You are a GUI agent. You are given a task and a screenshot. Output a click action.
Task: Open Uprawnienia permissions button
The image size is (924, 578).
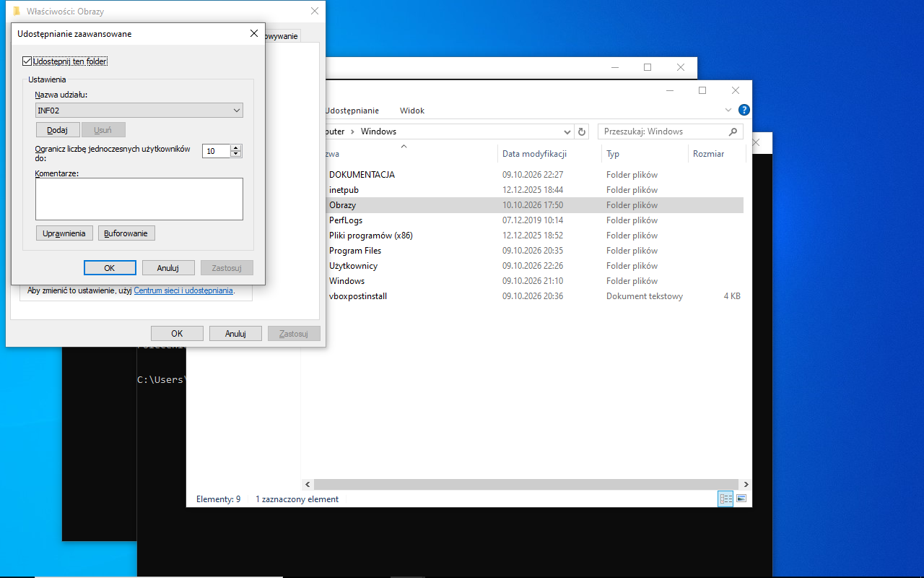64,233
